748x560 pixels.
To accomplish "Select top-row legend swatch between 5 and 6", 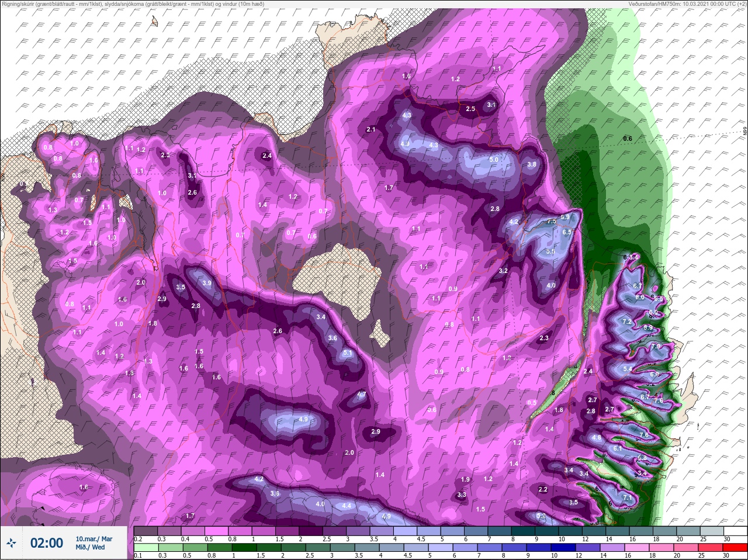I will [453, 531].
